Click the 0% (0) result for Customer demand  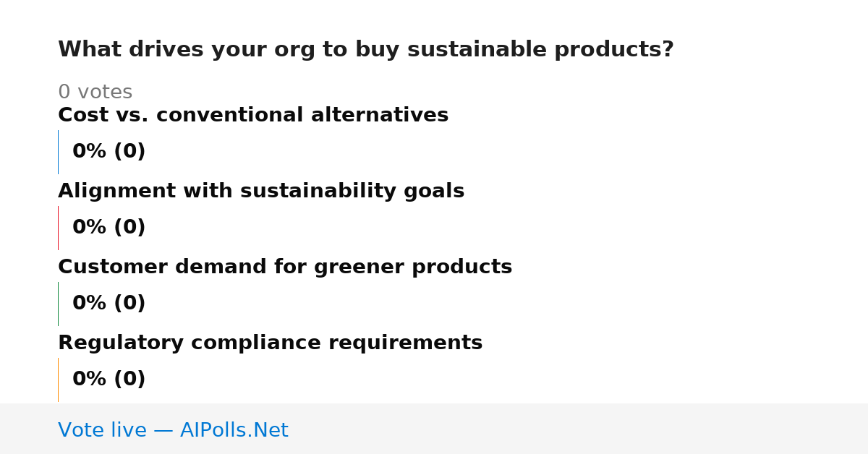[x=109, y=304]
